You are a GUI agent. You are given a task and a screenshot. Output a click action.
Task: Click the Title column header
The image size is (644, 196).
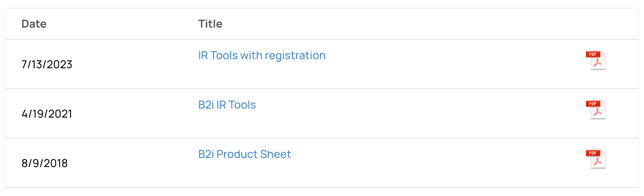click(210, 24)
